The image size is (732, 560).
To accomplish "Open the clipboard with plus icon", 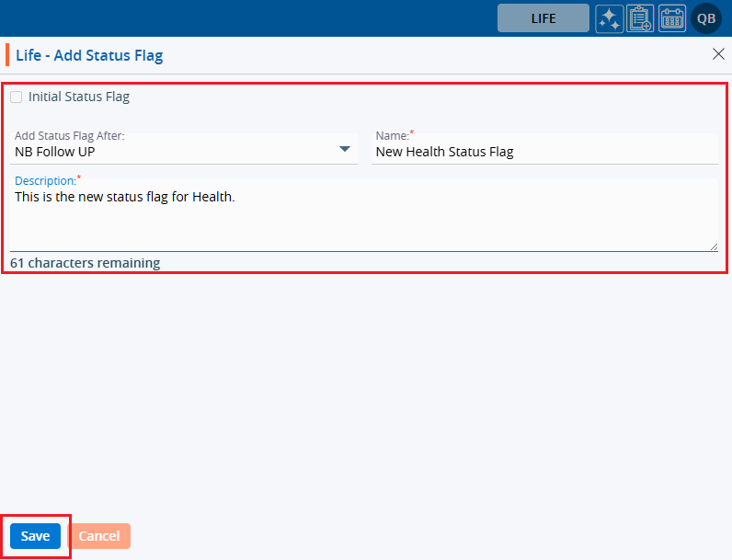I will click(x=640, y=18).
